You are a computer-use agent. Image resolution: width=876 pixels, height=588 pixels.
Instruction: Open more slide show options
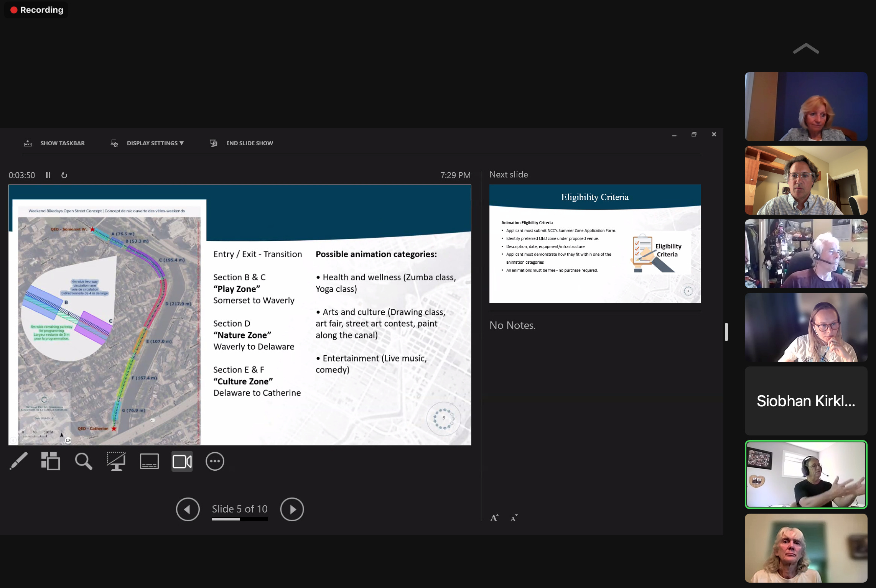pos(215,461)
